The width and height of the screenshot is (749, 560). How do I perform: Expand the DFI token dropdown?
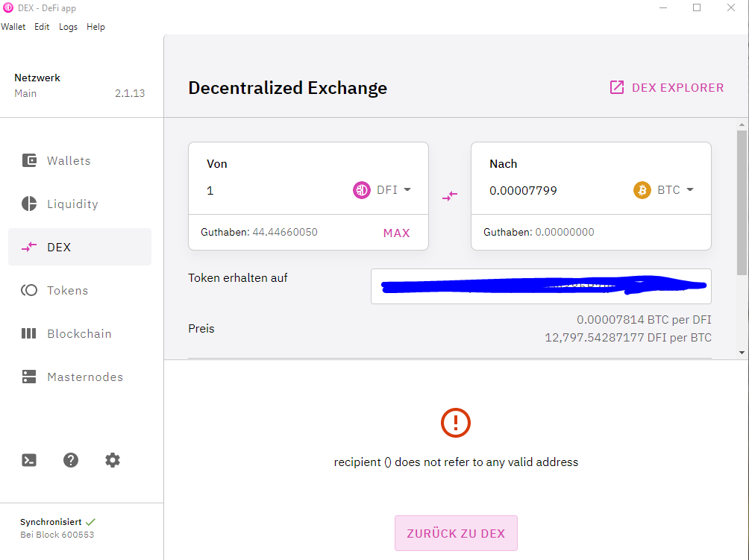click(x=382, y=190)
